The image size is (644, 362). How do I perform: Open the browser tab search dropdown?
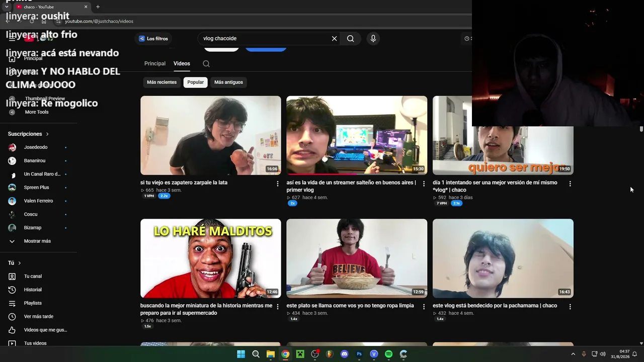pyautogui.click(x=7, y=7)
